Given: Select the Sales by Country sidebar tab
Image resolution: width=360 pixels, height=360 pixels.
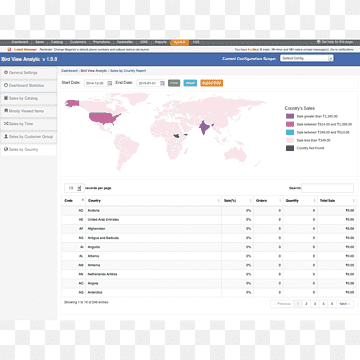Looking at the screenshot, I should (29, 149).
